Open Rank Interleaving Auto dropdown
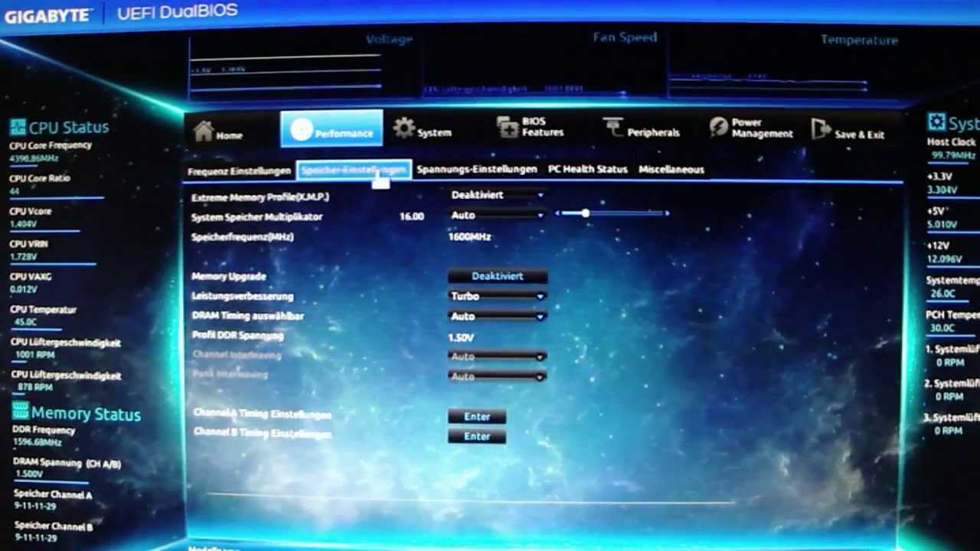 click(497, 377)
